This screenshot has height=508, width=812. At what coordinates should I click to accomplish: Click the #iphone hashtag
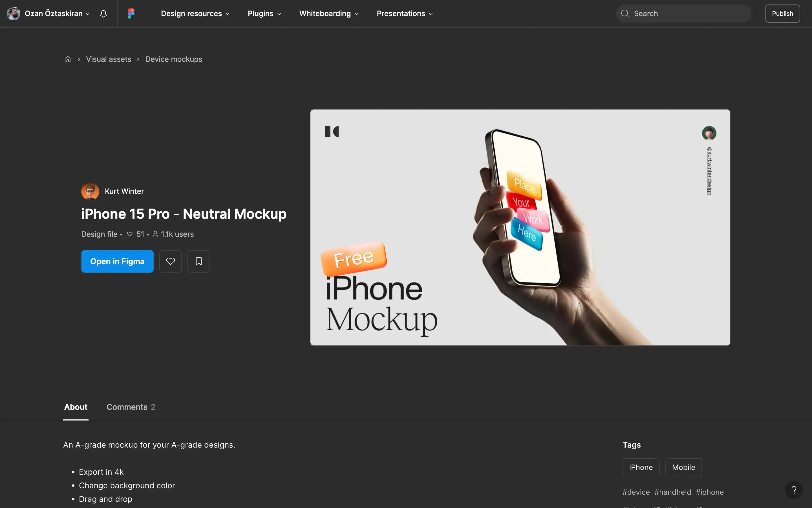(710, 492)
